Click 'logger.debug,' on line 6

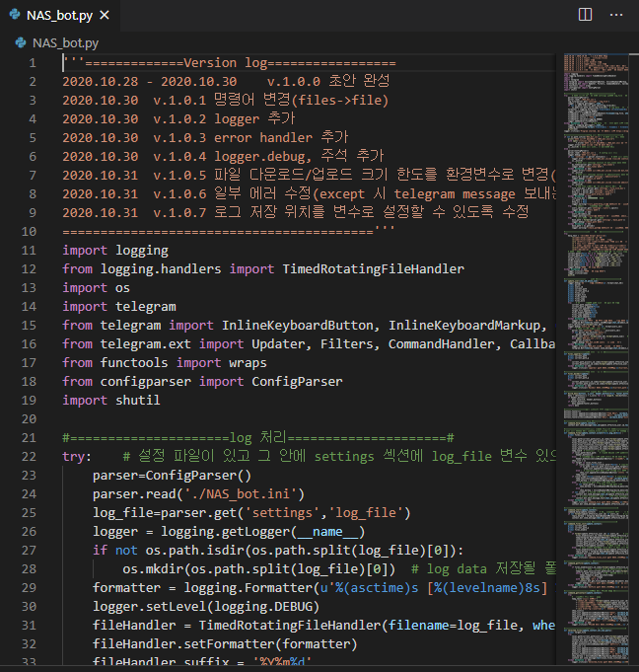(x=263, y=157)
